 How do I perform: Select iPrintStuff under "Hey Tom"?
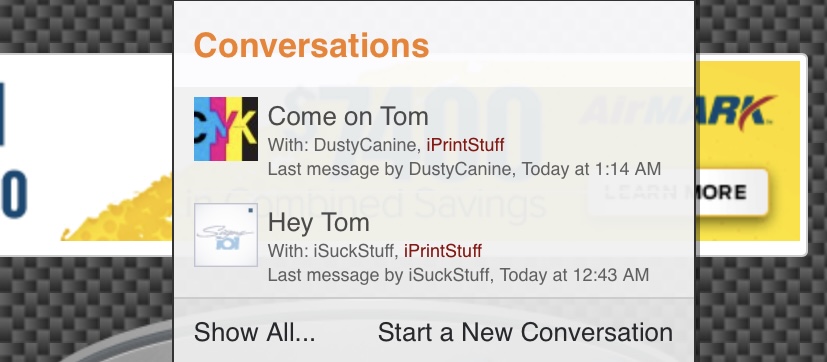(x=443, y=251)
